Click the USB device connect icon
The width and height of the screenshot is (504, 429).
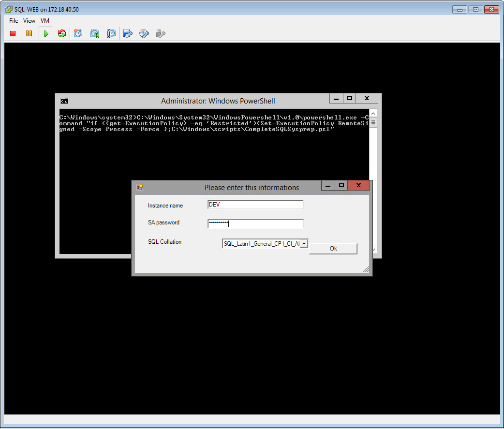coord(161,33)
